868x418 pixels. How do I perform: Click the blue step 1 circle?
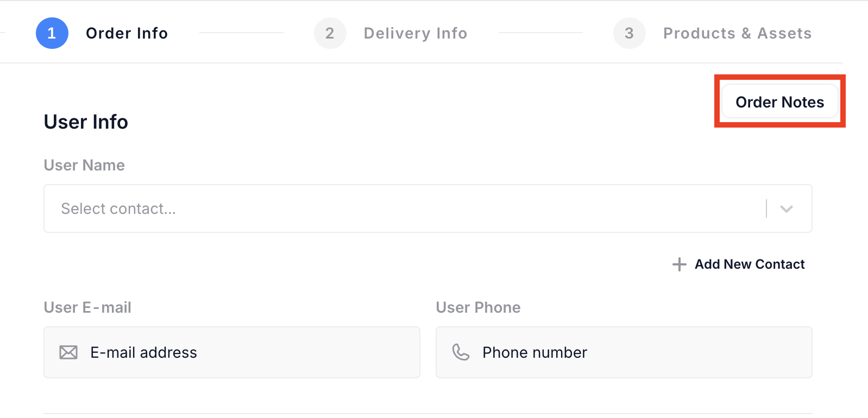(x=52, y=33)
